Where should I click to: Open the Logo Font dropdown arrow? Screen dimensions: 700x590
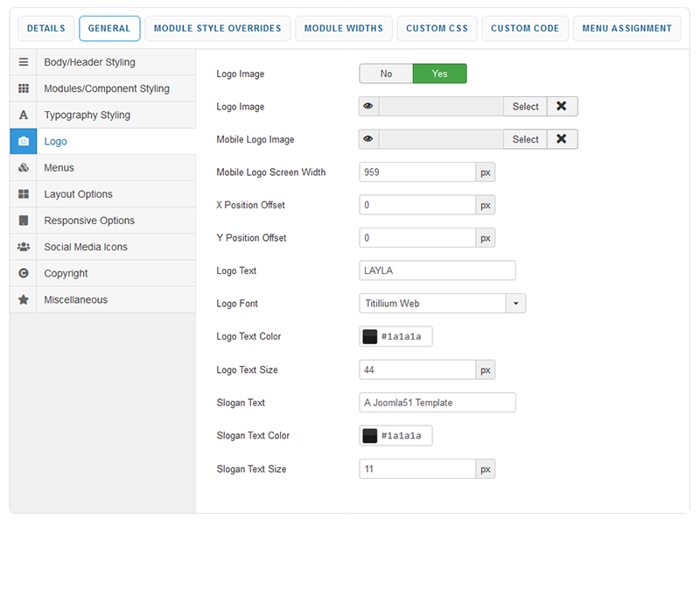515,304
